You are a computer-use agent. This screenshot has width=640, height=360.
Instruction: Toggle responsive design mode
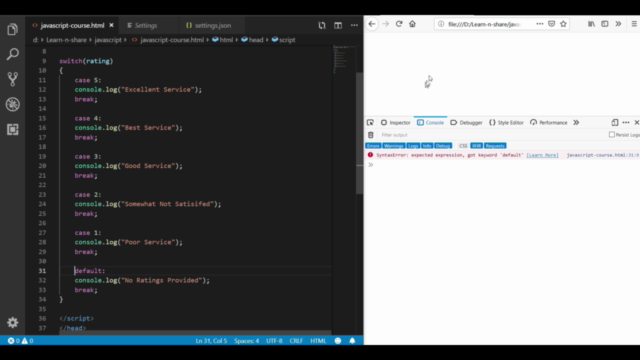pyautogui.click(x=615, y=122)
